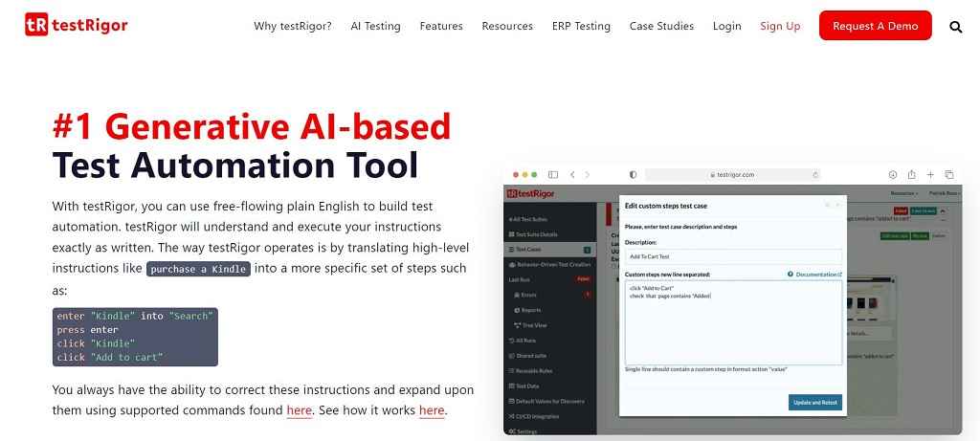Screen dimensions: 980x441
Task: Open the AI Testing menu item
Action: pos(375,26)
